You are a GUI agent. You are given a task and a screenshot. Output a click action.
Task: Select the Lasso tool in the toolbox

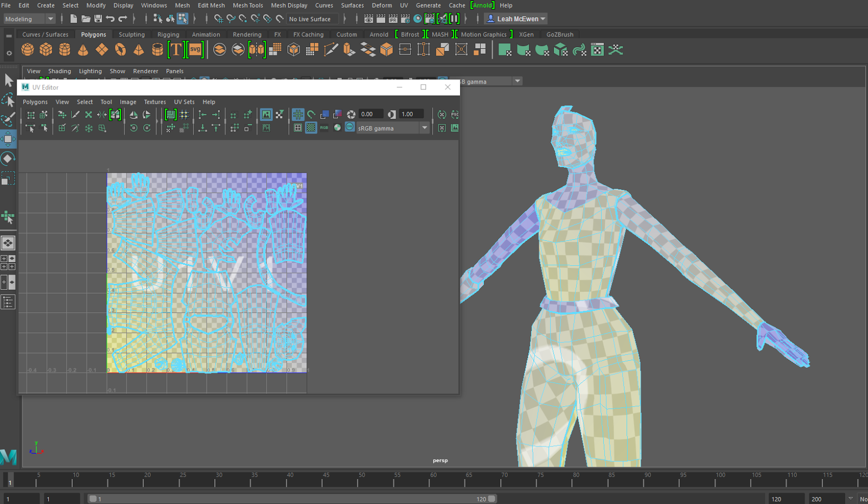click(8, 100)
